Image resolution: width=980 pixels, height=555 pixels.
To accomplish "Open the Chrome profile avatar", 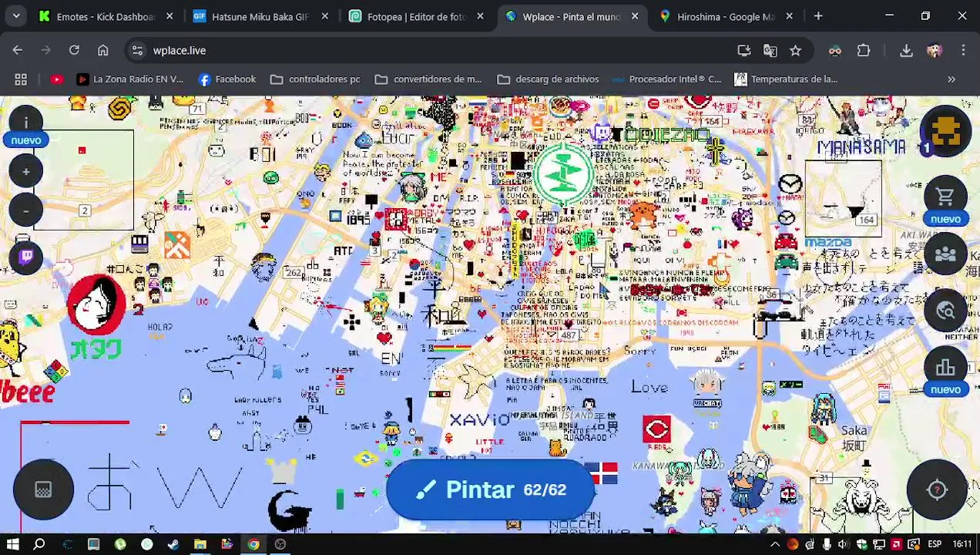I will pyautogui.click(x=935, y=50).
